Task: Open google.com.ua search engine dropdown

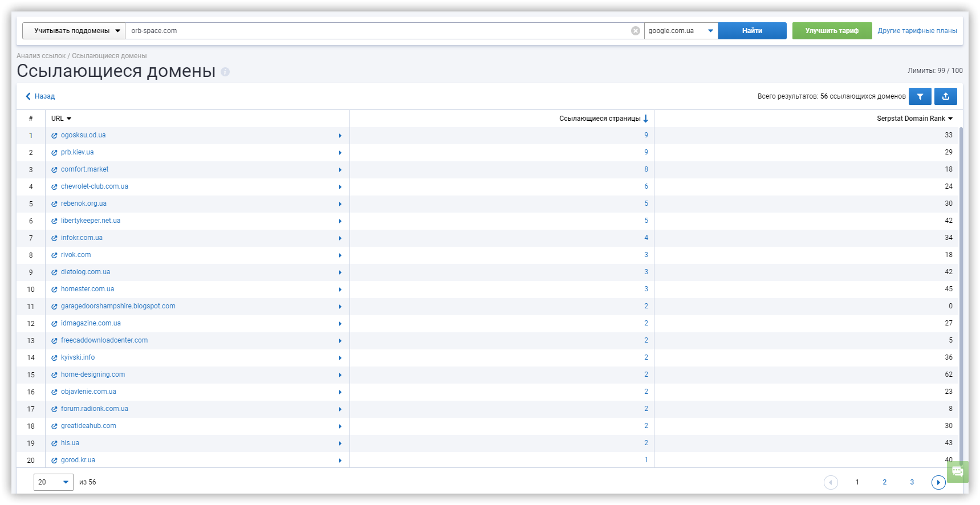Action: click(x=681, y=31)
